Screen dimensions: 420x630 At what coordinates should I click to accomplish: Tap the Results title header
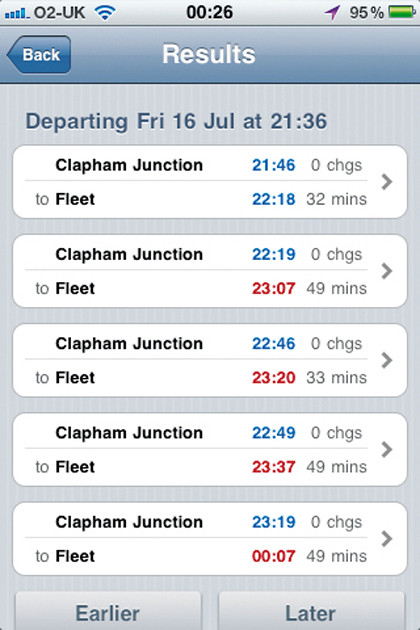click(x=209, y=54)
